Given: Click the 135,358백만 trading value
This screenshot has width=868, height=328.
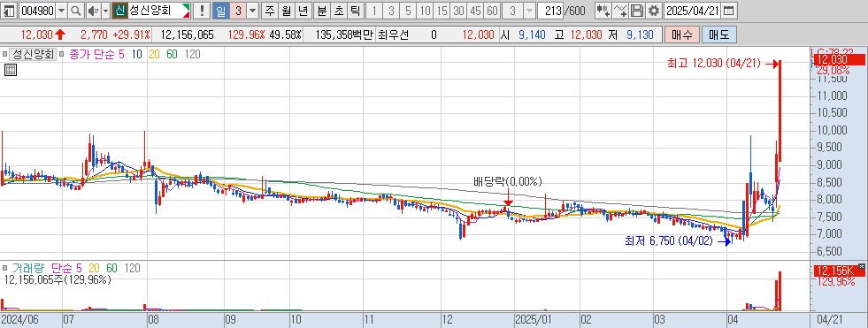Looking at the screenshot, I should (345, 34).
